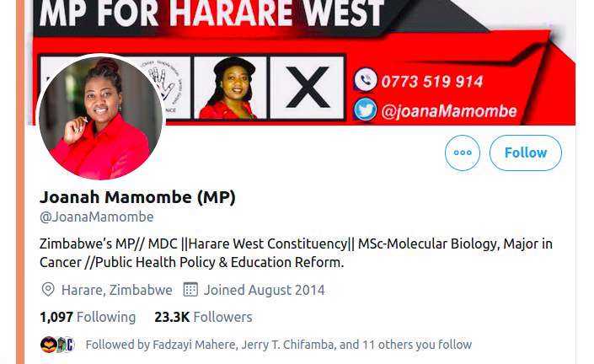The width and height of the screenshot is (594, 364).
Task: Click the display name Joanah Mamombe (MP)
Action: coord(137,197)
